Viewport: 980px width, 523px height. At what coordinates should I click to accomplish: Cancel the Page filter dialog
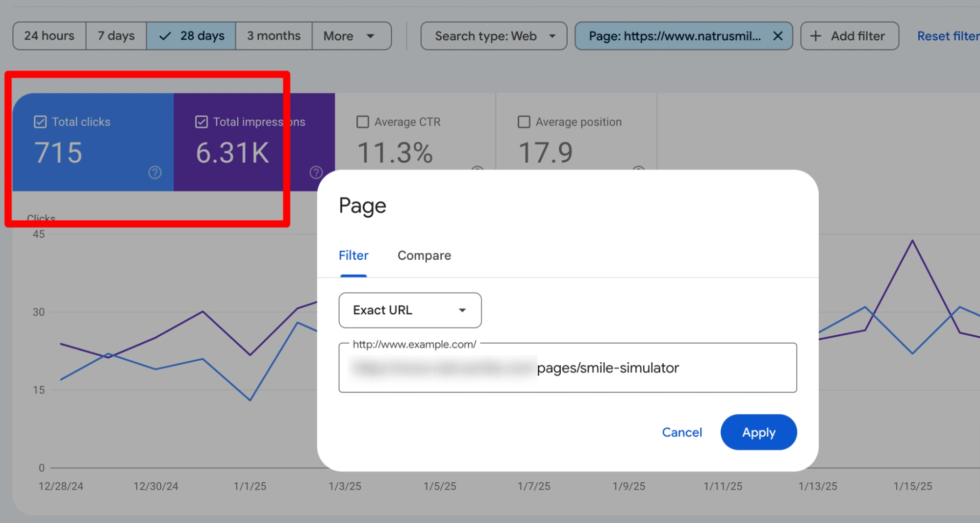[682, 432]
